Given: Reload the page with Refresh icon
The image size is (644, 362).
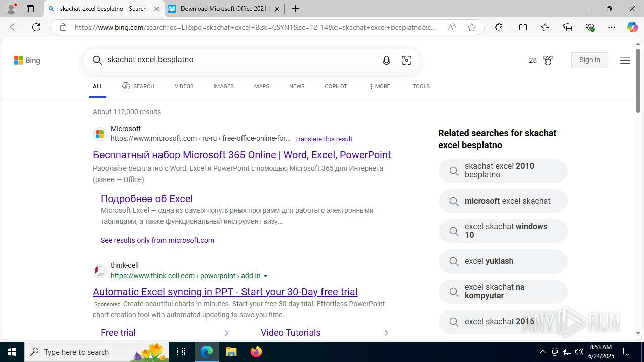Looking at the screenshot, I should pyautogui.click(x=36, y=27).
